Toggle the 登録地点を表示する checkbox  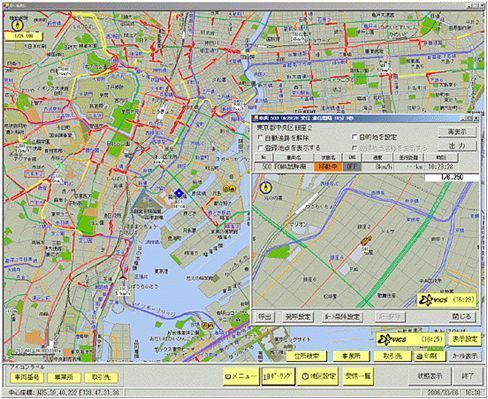tap(261, 148)
